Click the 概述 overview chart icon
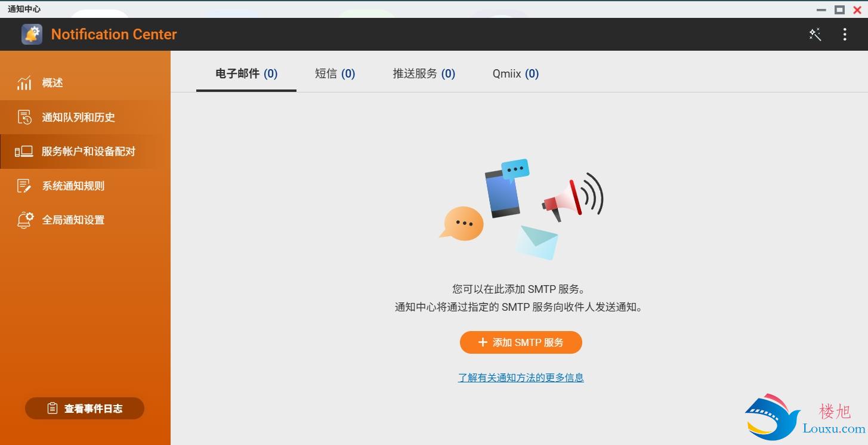868x445 pixels. click(24, 83)
